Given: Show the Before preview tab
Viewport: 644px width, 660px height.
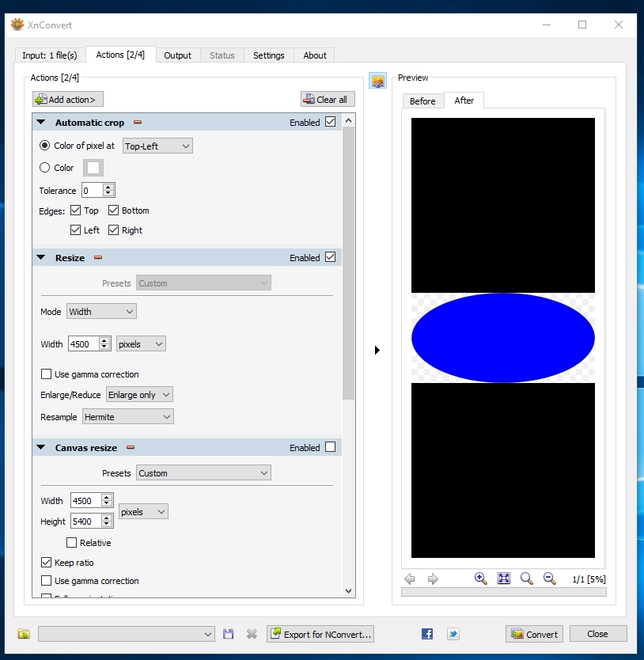Looking at the screenshot, I should 422,101.
